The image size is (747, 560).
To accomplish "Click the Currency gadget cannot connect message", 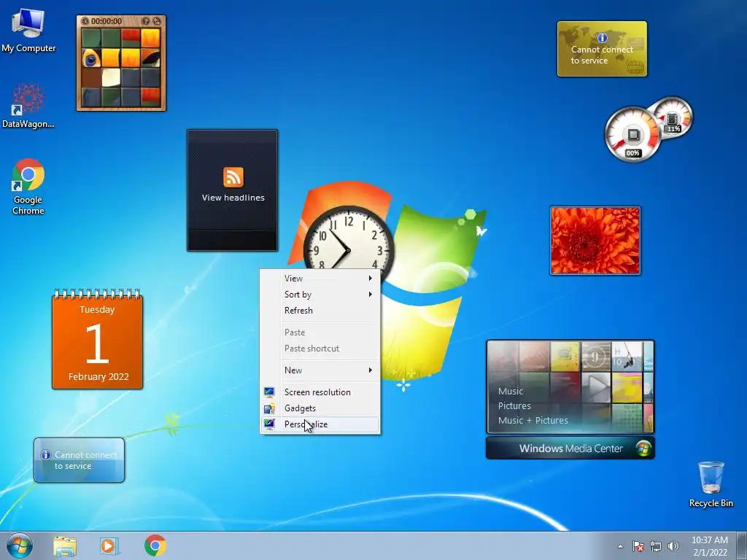I will [x=602, y=55].
